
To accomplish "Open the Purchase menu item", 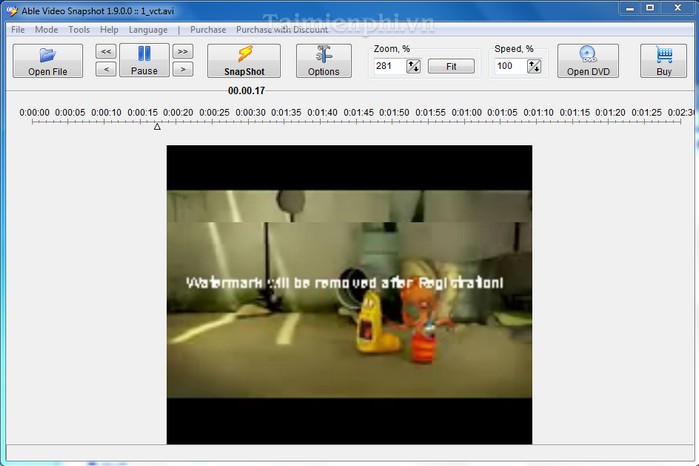I will (x=208, y=30).
